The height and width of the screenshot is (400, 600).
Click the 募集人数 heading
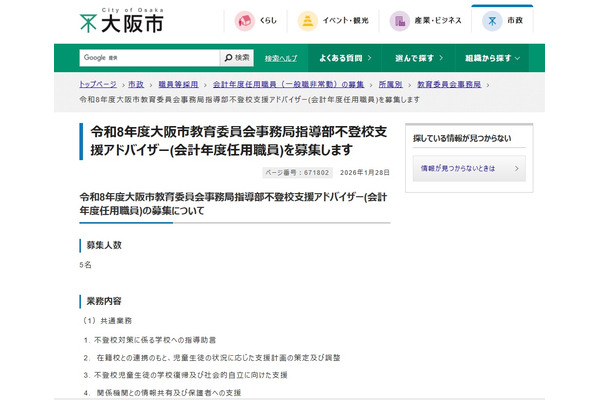104,245
